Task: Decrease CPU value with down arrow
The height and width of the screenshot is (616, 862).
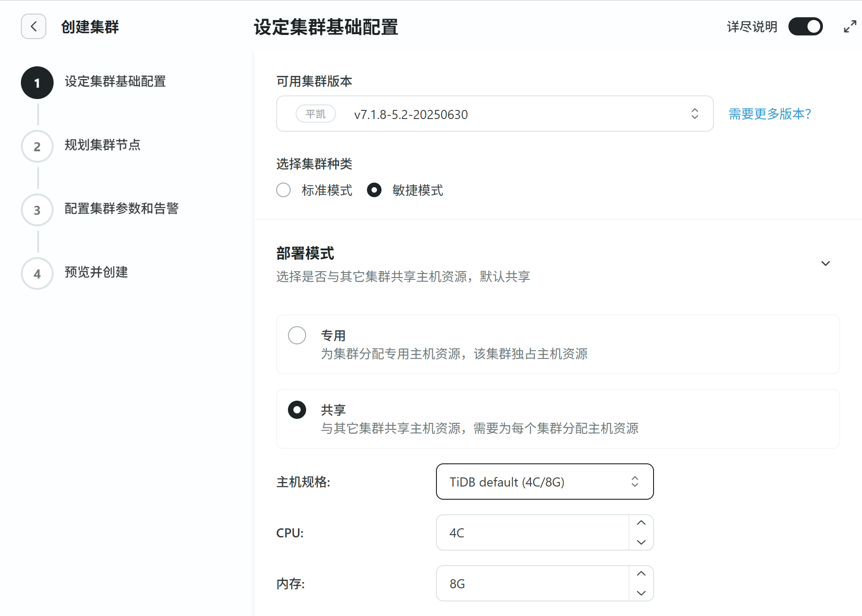Action: pyautogui.click(x=641, y=542)
